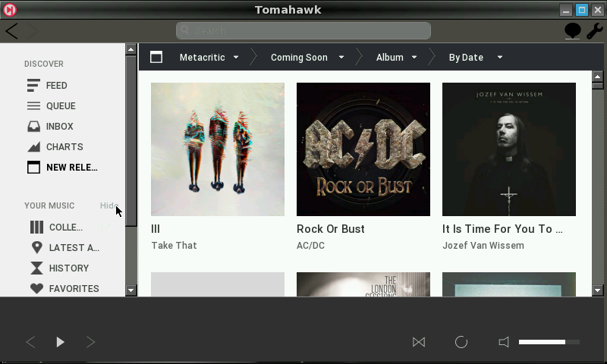Click the artist name 'AC/DC'
Image resolution: width=607 pixels, height=364 pixels.
(x=310, y=245)
